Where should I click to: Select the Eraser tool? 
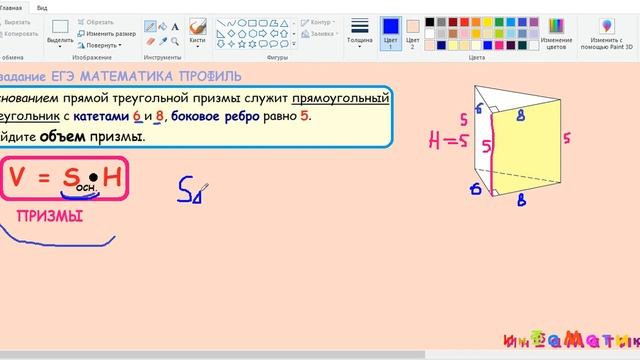point(150,41)
